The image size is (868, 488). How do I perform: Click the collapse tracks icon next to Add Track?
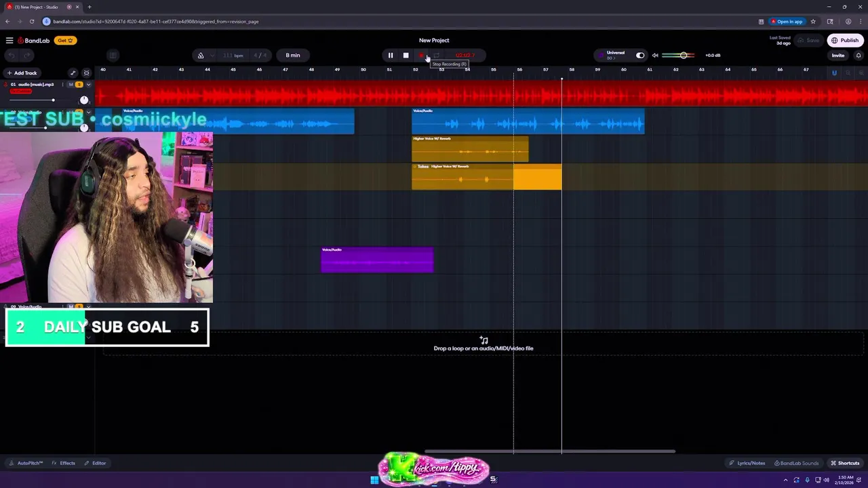86,73
